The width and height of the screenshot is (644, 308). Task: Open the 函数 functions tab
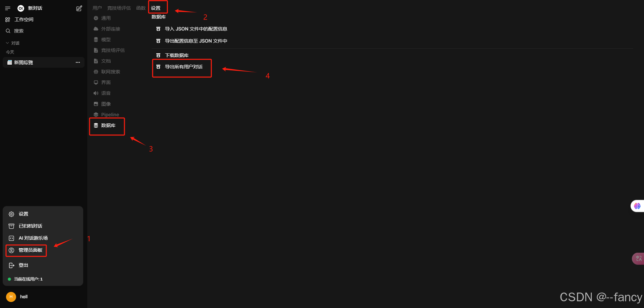click(141, 8)
